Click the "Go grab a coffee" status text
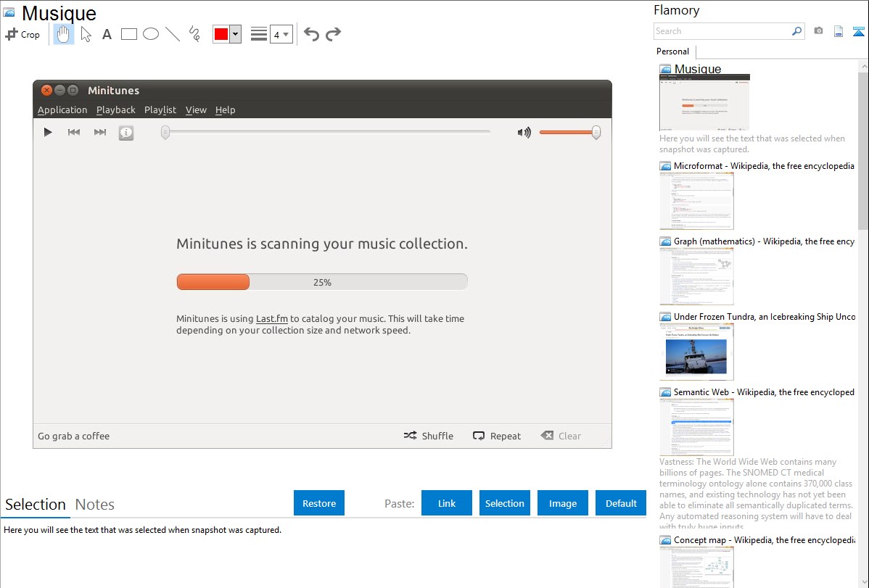This screenshot has height=588, width=869. coord(74,436)
